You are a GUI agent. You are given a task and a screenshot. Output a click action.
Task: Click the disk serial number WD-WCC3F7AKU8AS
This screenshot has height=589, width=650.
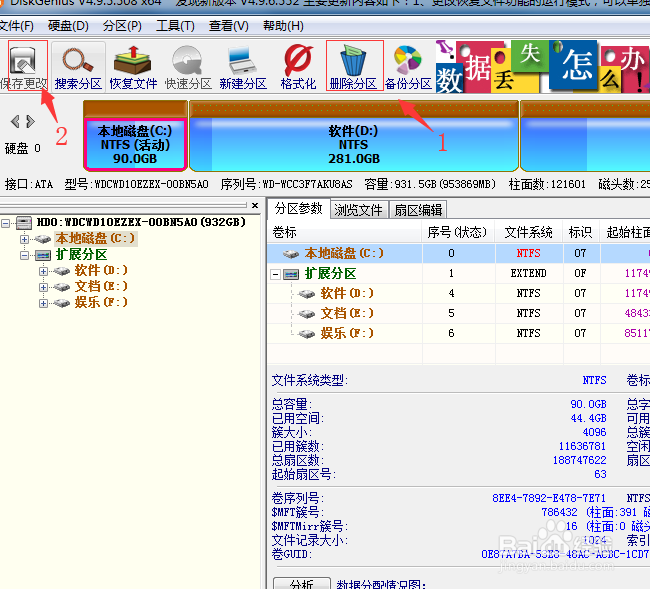[307, 184]
